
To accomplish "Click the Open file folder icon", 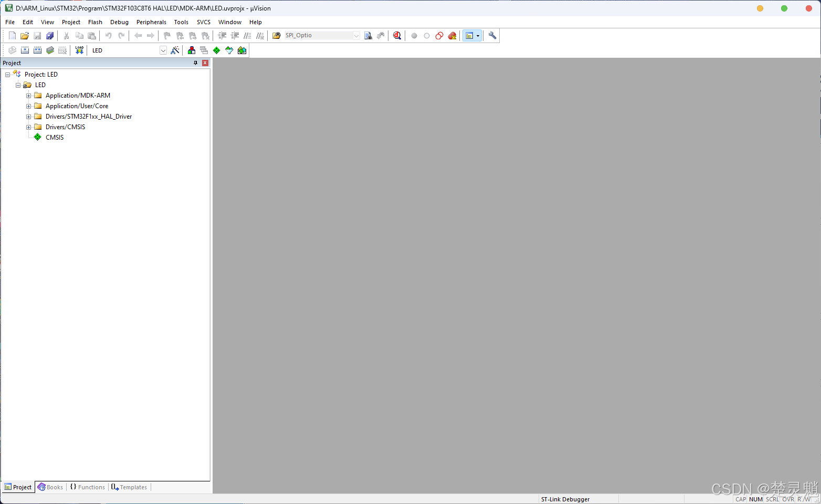I will (25, 36).
